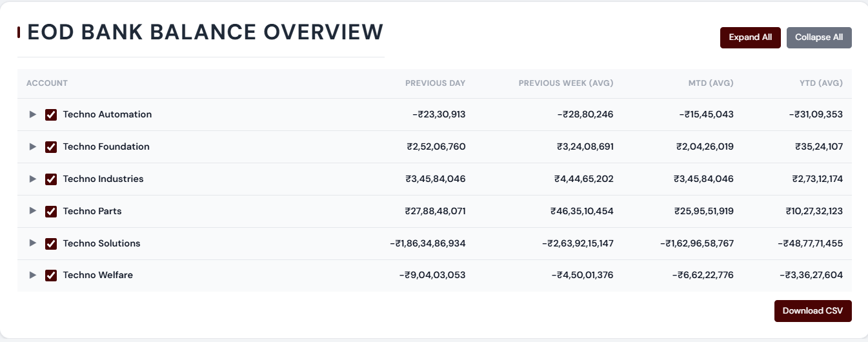Expand the Techno Parts row arrow
This screenshot has height=342, width=868.
point(33,212)
